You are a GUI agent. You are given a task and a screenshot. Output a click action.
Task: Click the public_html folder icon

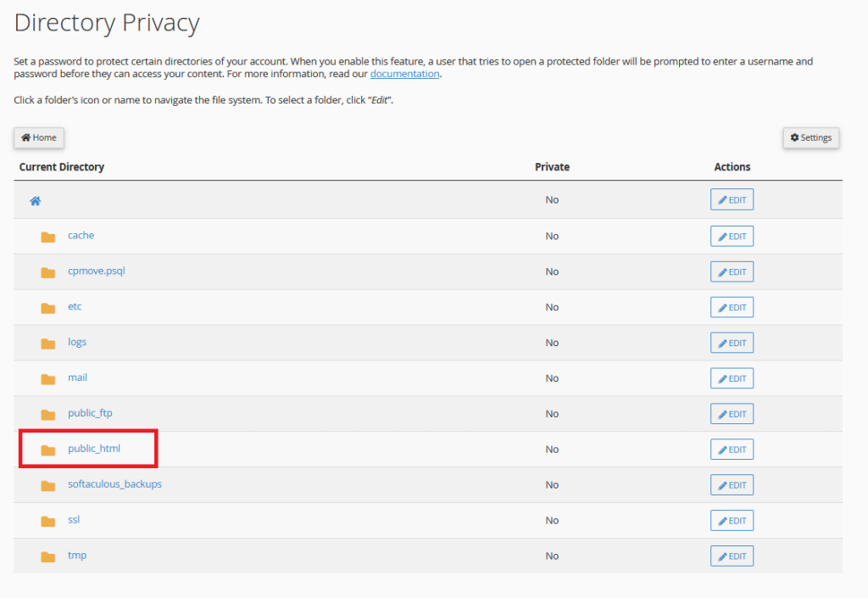[x=48, y=450]
